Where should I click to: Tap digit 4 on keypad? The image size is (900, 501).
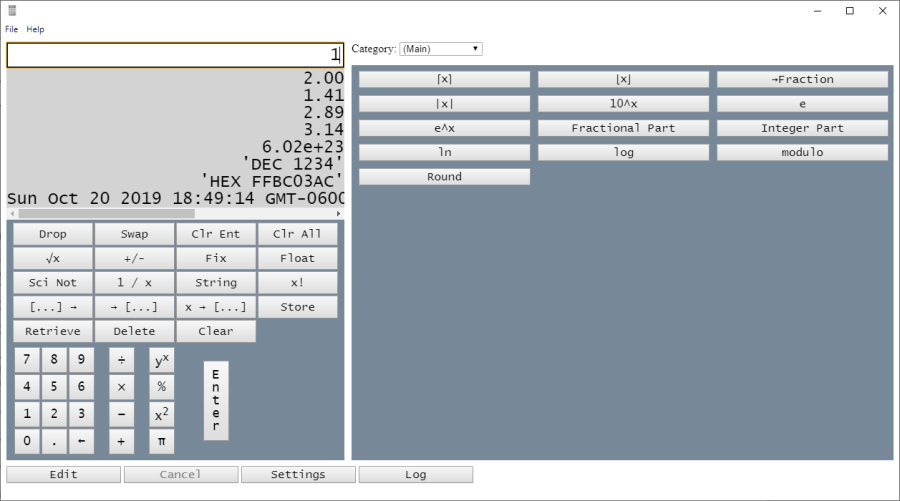tap(27, 387)
